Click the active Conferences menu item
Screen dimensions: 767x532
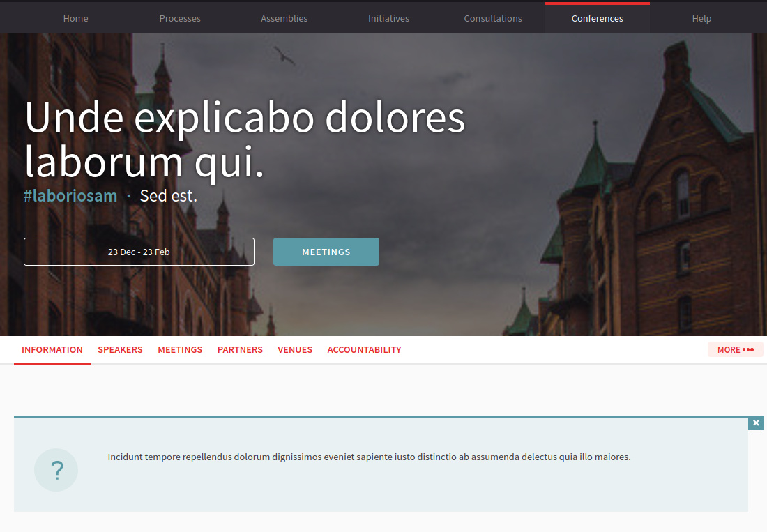tap(597, 19)
